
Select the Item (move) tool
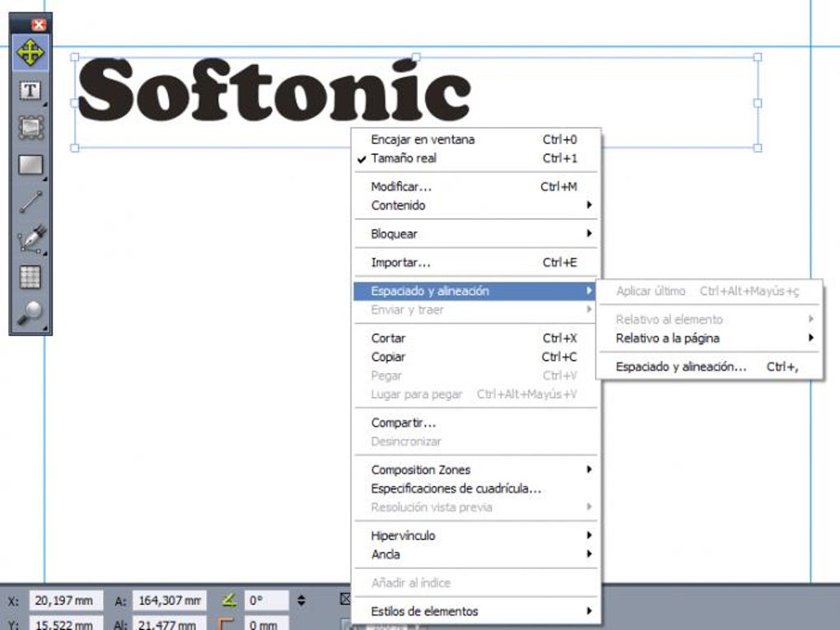[30, 53]
